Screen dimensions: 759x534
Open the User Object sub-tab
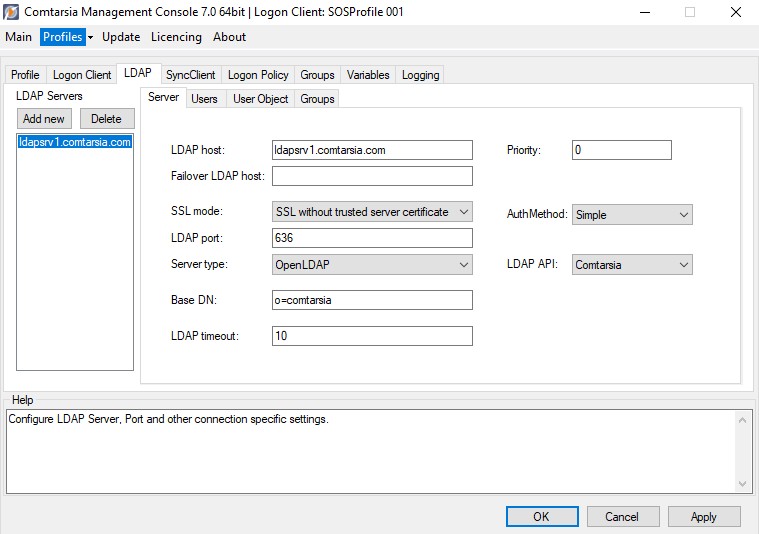260,99
